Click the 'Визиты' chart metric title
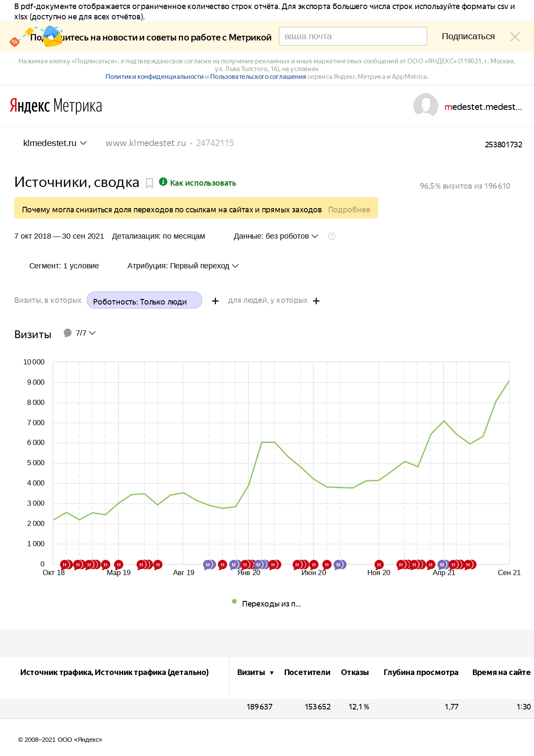This screenshot has height=756, width=534. tap(33, 335)
